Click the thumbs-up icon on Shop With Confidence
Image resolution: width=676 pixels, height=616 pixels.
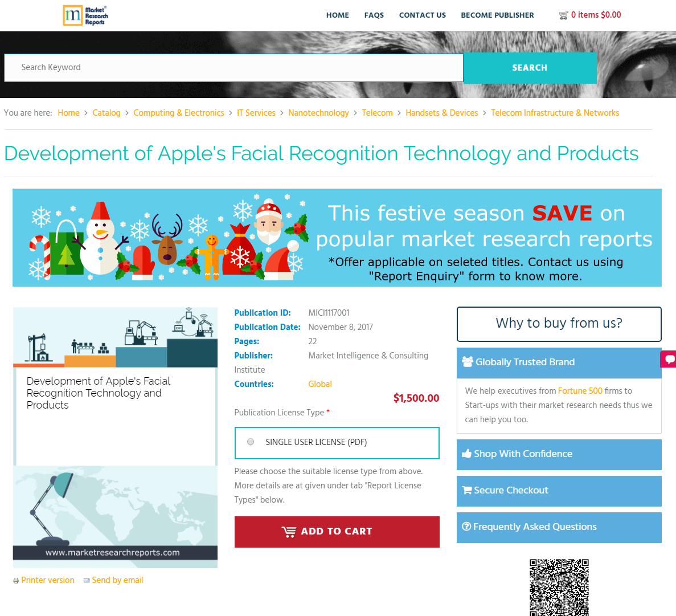[468, 454]
